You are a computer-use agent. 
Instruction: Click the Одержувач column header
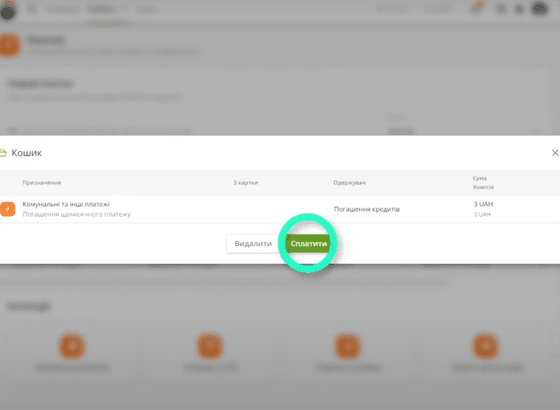349,182
